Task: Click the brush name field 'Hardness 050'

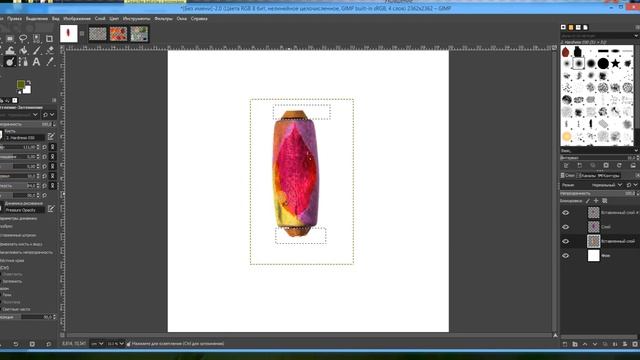Action: coord(24,138)
